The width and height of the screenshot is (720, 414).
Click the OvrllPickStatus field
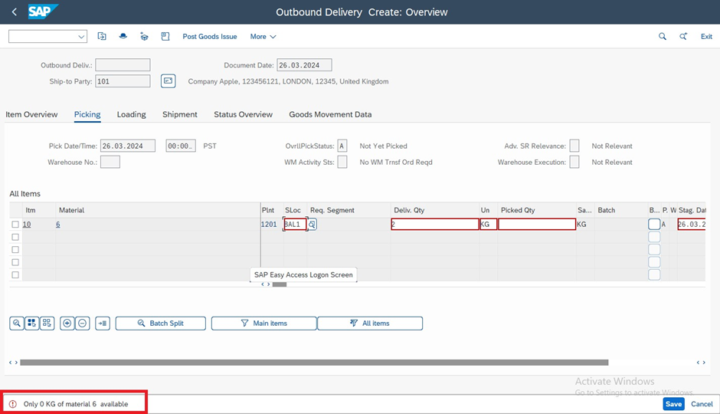pos(342,146)
